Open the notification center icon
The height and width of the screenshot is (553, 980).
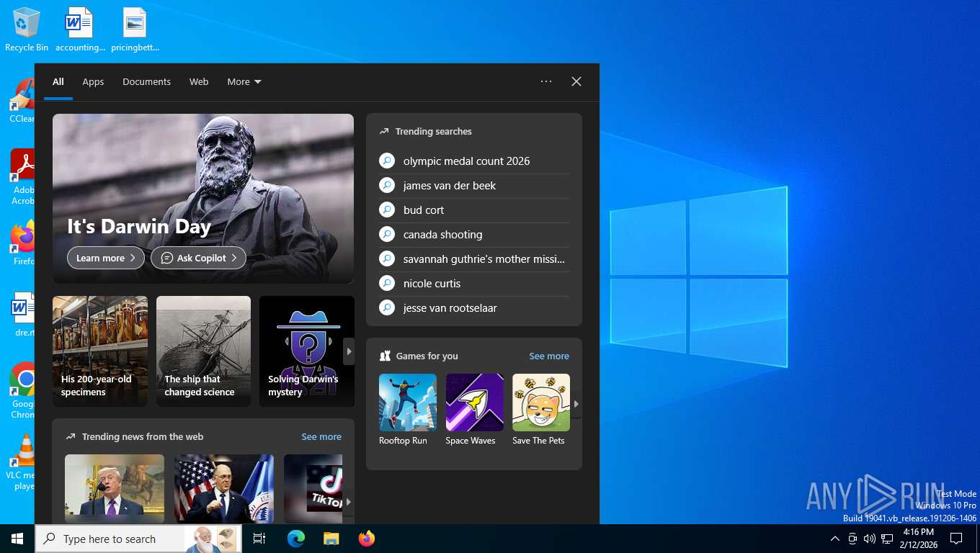coord(956,539)
